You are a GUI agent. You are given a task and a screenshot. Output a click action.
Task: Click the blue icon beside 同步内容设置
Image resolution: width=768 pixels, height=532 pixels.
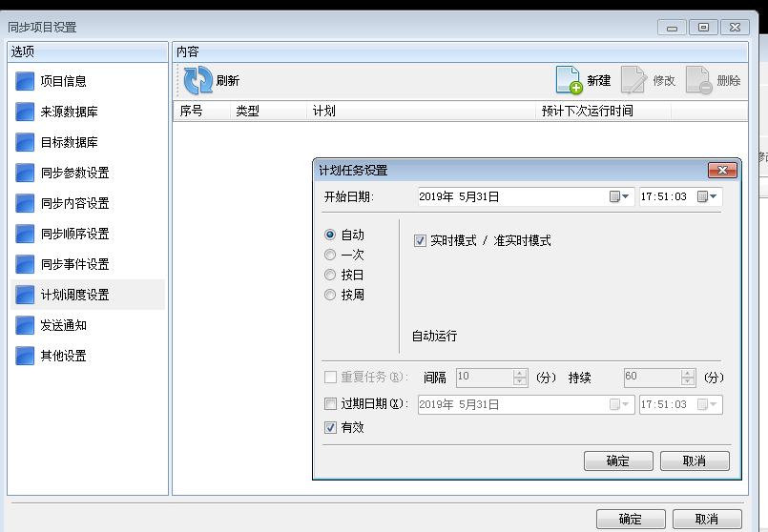[x=25, y=203]
